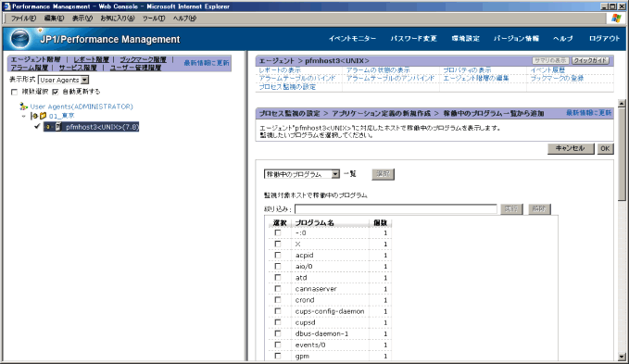Check the box for program X
The height and width of the screenshot is (364, 629).
coord(278,244)
